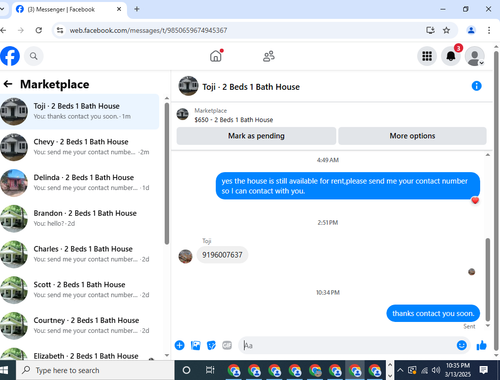Click the Toji house avatar in chat header
Viewport: 500px width, 380px height.
pos(188,86)
